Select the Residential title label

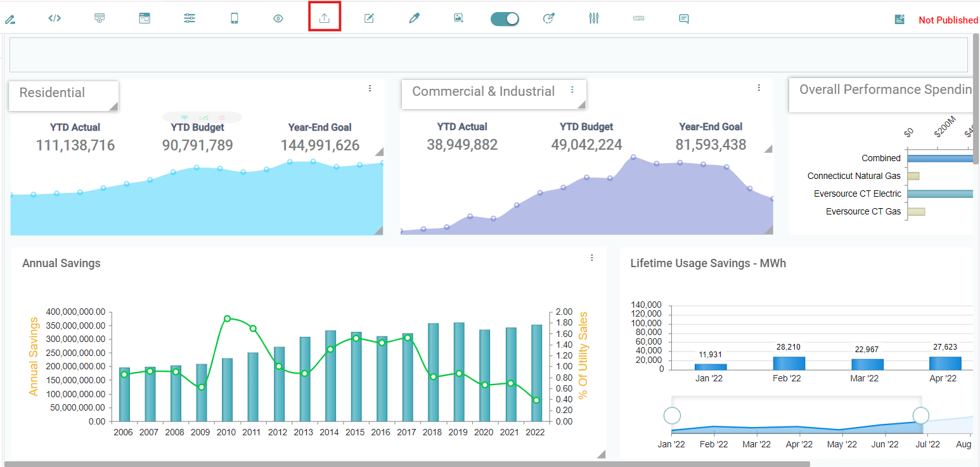pyautogui.click(x=52, y=93)
